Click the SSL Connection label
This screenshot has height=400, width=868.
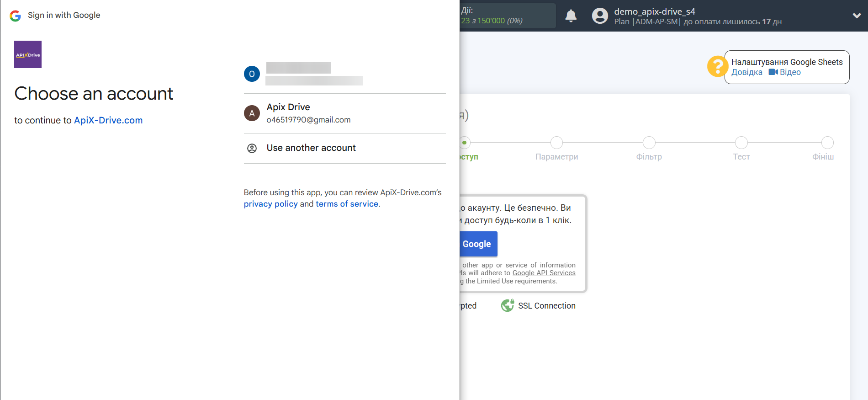(547, 306)
